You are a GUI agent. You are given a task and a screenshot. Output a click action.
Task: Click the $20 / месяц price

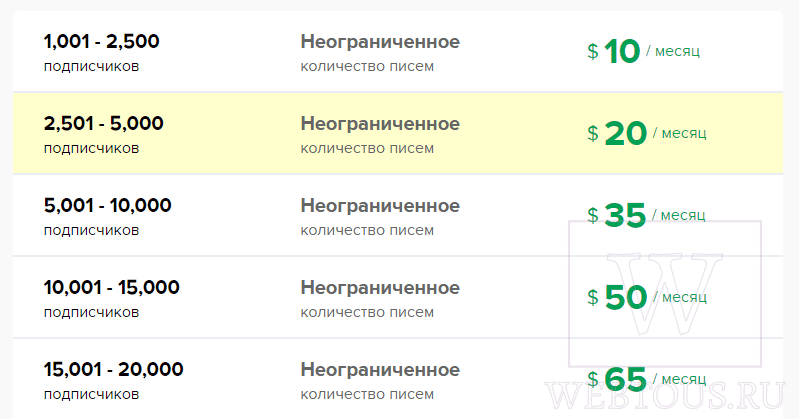pyautogui.click(x=647, y=134)
